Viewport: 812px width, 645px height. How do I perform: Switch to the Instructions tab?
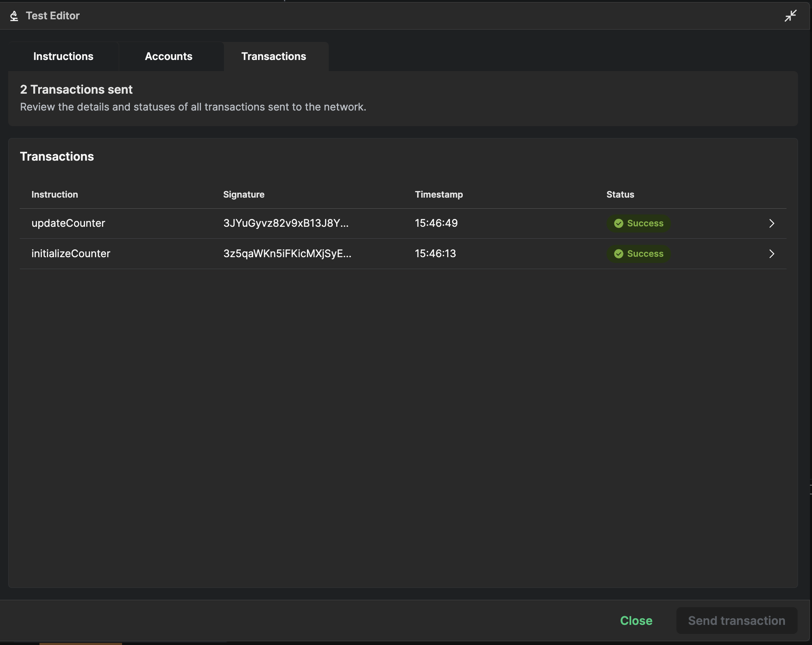click(x=63, y=56)
